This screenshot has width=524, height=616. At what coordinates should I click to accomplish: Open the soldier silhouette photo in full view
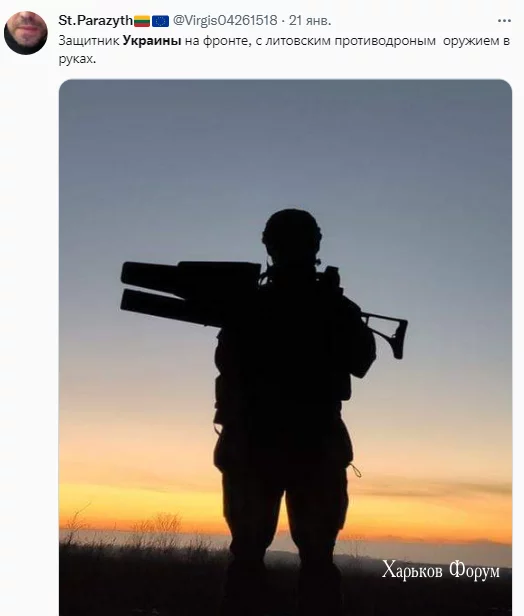(285, 347)
